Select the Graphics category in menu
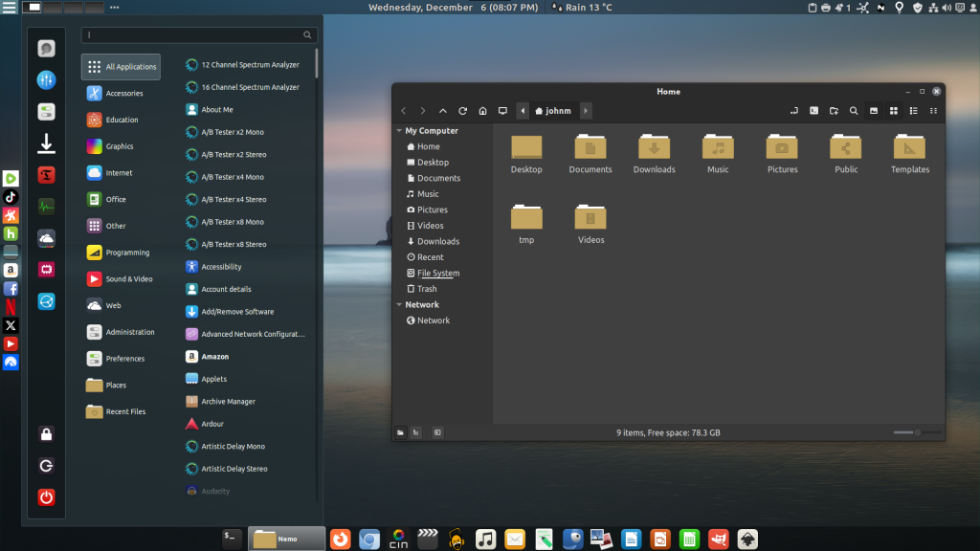This screenshot has width=980, height=551. click(120, 146)
